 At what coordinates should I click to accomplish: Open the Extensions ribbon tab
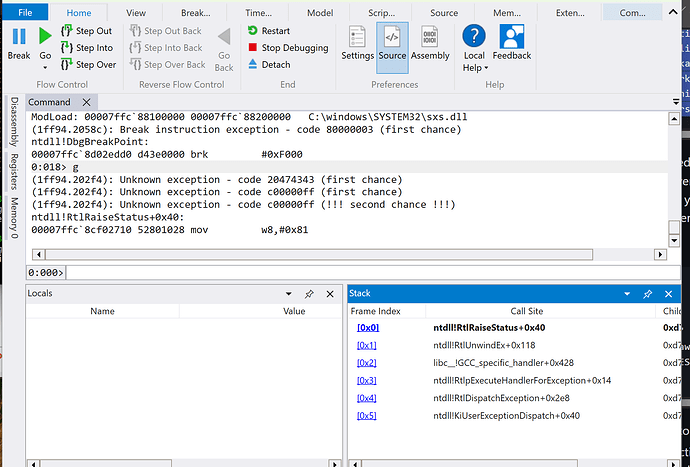(x=570, y=13)
